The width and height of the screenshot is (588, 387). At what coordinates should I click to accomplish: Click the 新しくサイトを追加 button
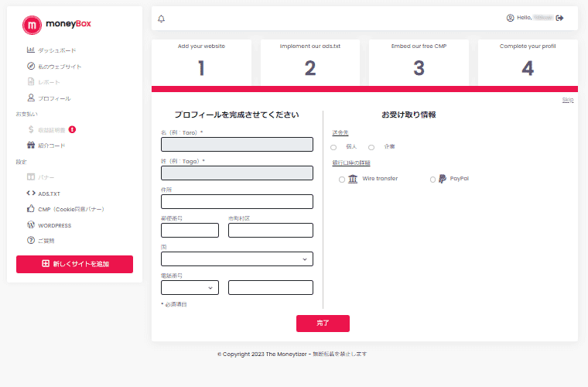[x=74, y=264]
